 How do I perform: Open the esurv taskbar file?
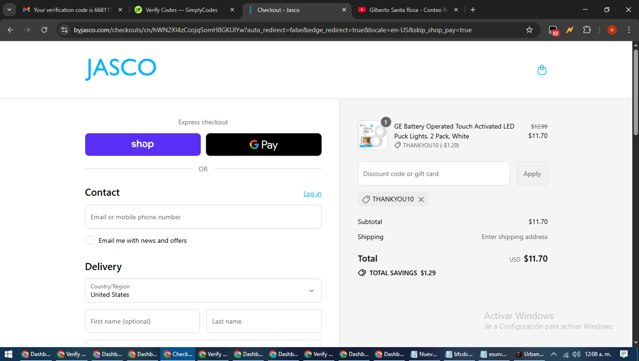pyautogui.click(x=494, y=354)
